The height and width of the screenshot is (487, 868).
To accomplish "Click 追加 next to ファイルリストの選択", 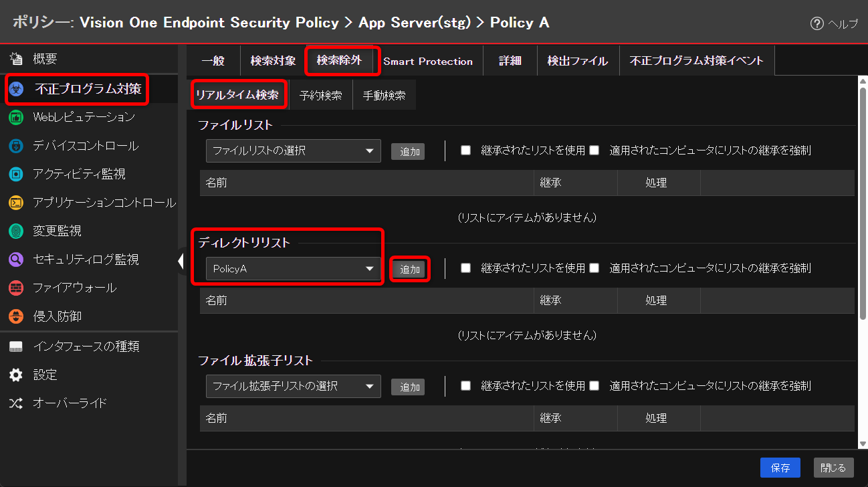I will point(408,152).
